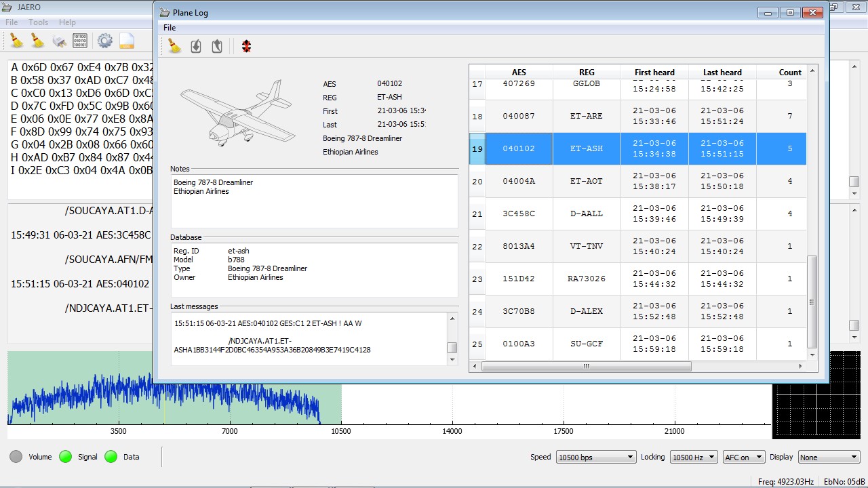Toggle the Signal indicator light
The height and width of the screenshot is (488, 868).
(65, 457)
